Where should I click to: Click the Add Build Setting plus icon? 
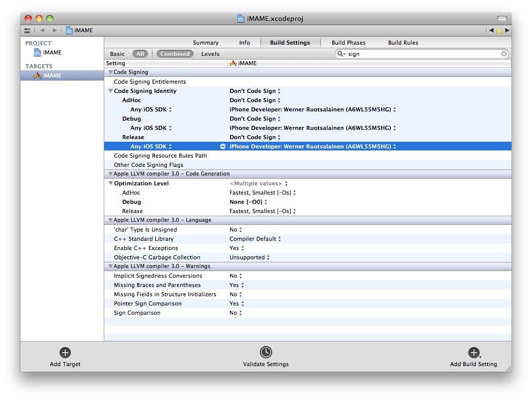(x=474, y=352)
